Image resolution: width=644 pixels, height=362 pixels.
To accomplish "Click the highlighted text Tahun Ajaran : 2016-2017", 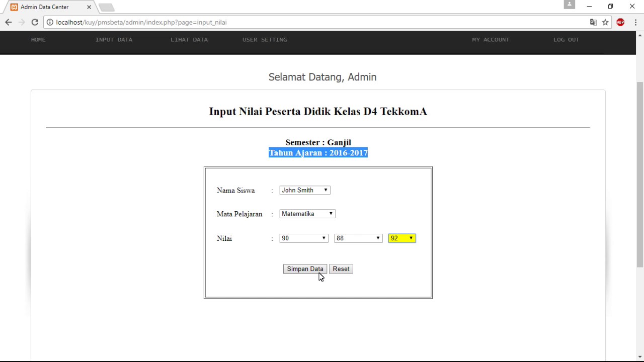I will pyautogui.click(x=318, y=153).
